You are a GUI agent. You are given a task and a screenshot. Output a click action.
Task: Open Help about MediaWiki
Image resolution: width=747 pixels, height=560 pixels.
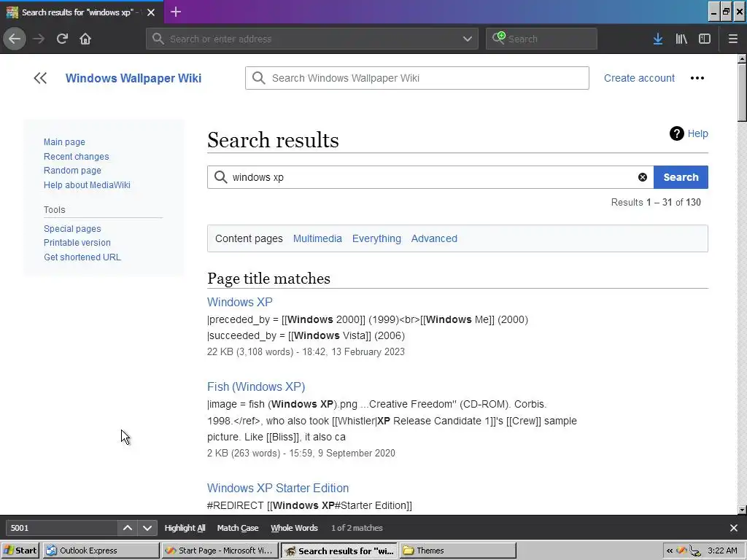88,184
